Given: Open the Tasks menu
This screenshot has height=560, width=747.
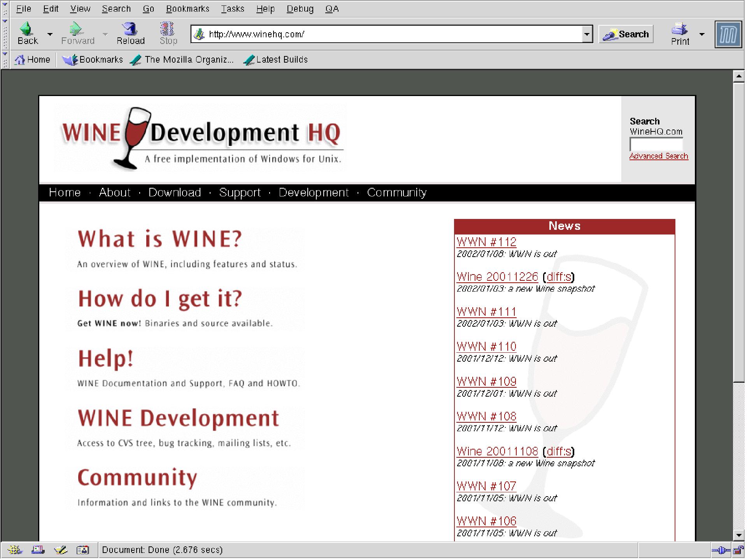Looking at the screenshot, I should tap(232, 9).
